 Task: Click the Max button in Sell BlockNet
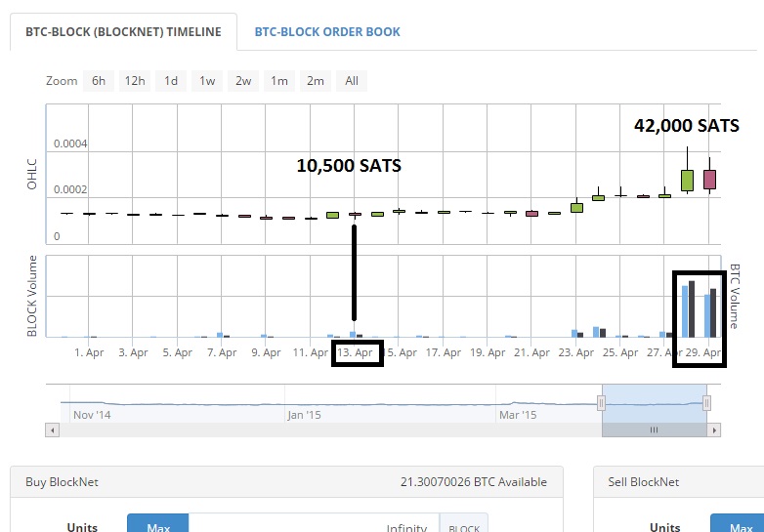point(739,524)
